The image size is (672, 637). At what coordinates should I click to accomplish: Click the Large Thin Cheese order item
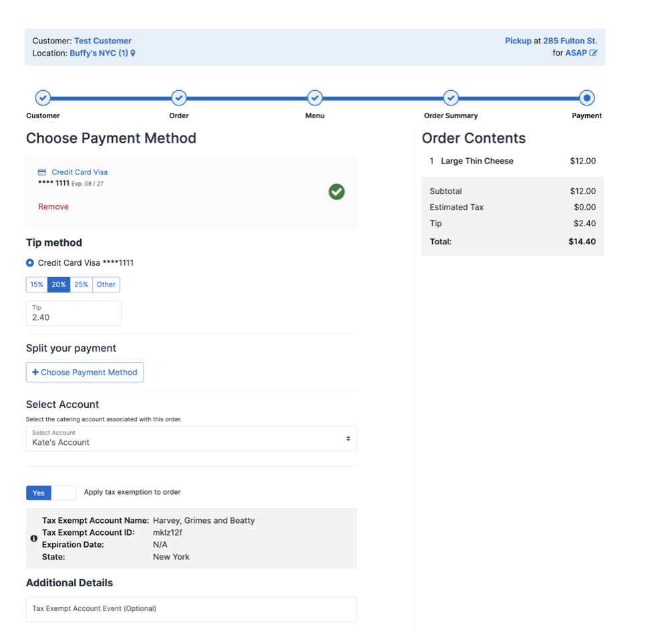(477, 161)
